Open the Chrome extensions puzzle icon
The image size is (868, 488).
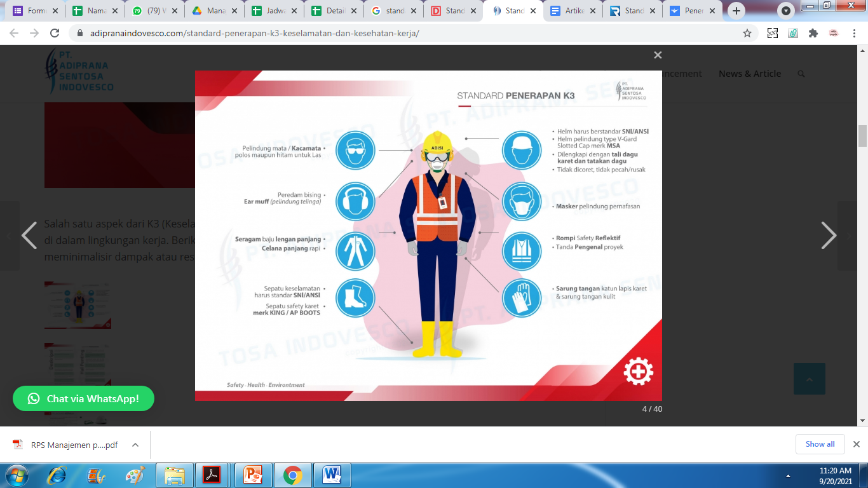click(813, 33)
